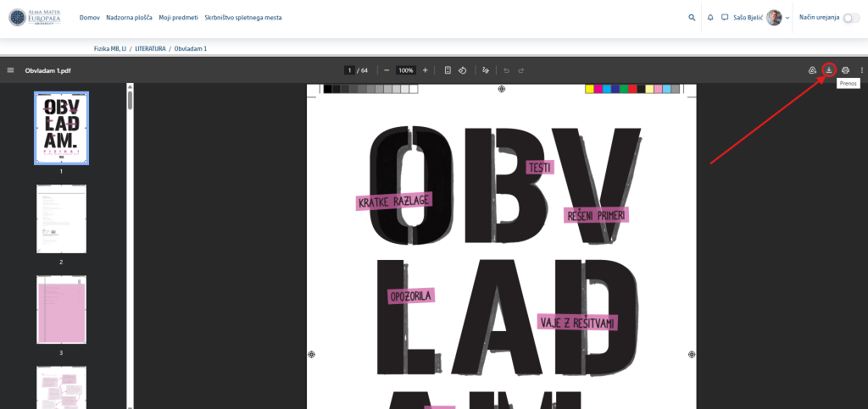Click the Sašo Bjelić user name
Image resolution: width=868 pixels, height=409 pixels.
tap(748, 18)
